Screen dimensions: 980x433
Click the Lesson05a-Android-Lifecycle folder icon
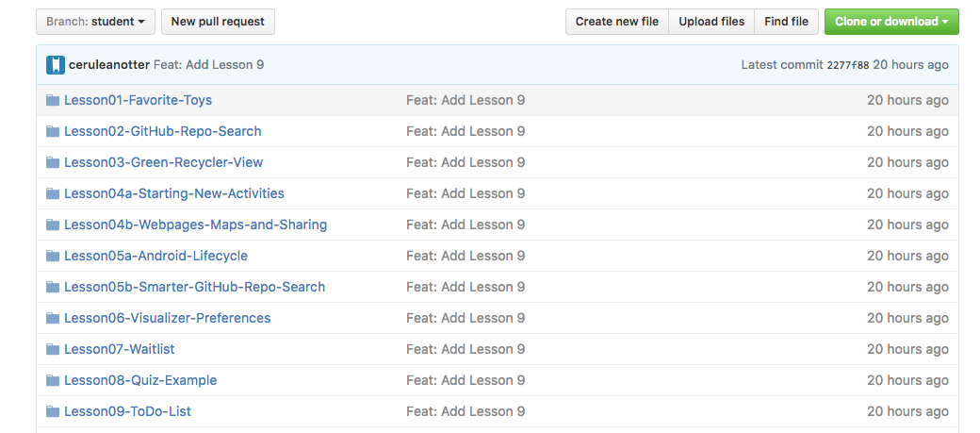point(53,256)
